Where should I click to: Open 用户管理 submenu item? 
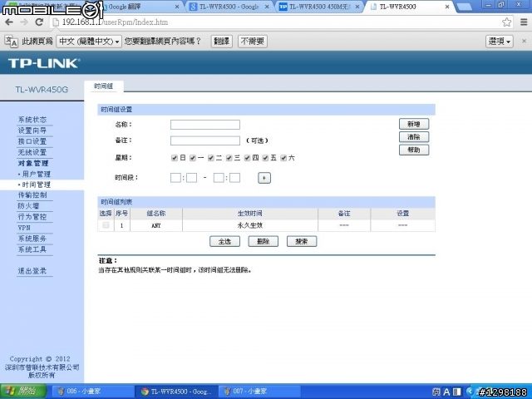[x=36, y=174]
